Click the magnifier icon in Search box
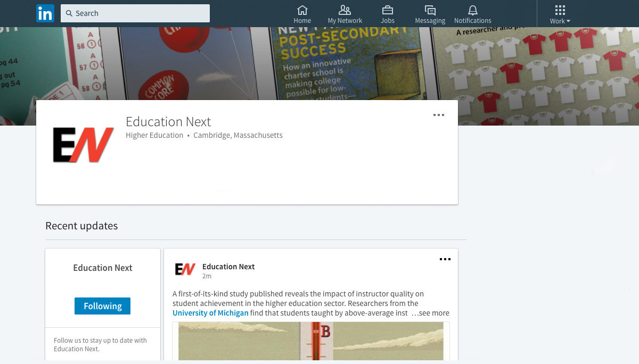The height and width of the screenshot is (364, 639). click(69, 13)
